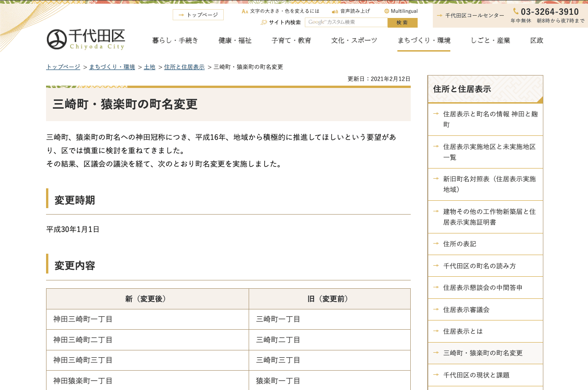Open the しごと・産業 menu
This screenshot has width=588, height=390.
(490, 41)
